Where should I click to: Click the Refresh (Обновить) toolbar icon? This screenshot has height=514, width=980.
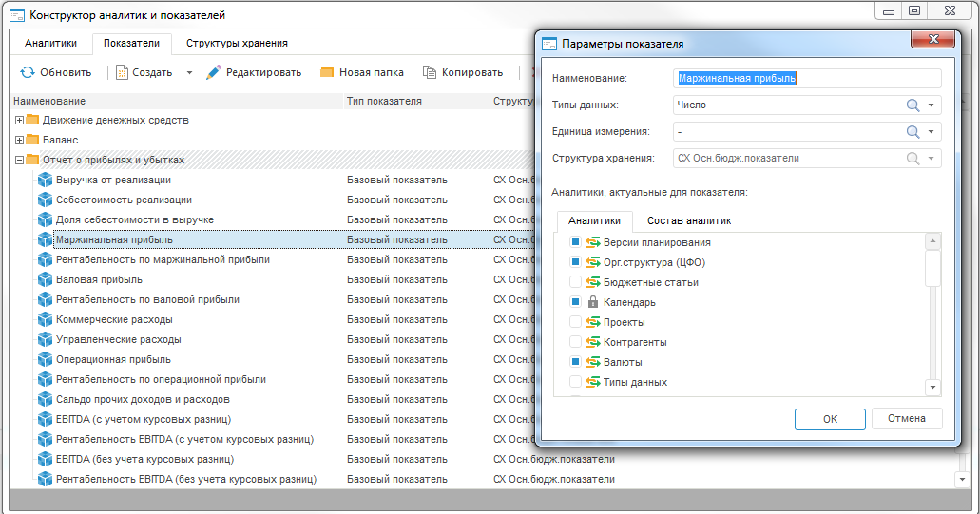(28, 72)
